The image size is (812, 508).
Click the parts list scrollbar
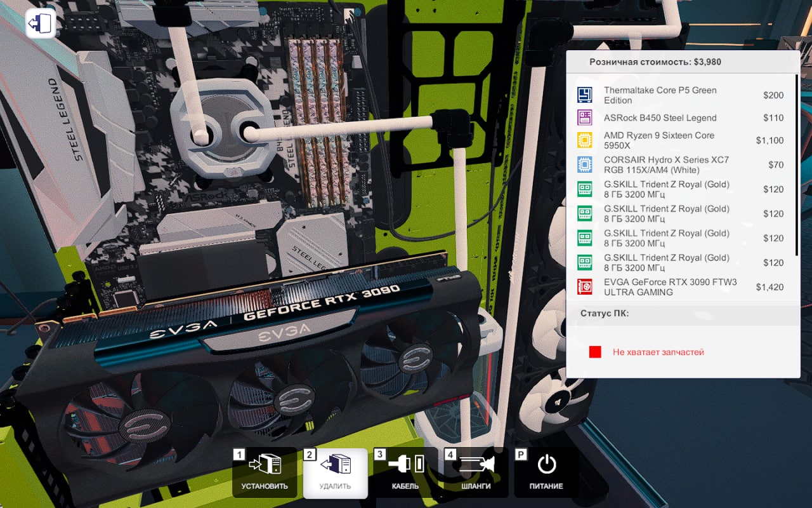(797, 165)
